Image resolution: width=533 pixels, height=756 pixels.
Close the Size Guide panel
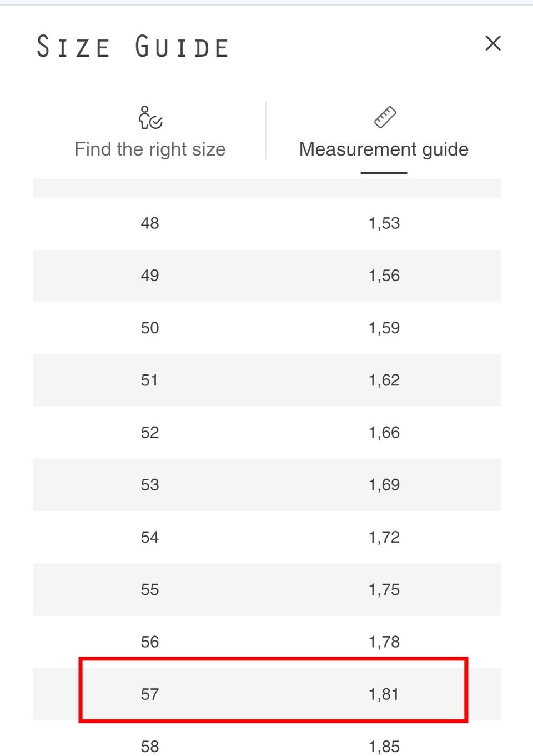click(492, 43)
